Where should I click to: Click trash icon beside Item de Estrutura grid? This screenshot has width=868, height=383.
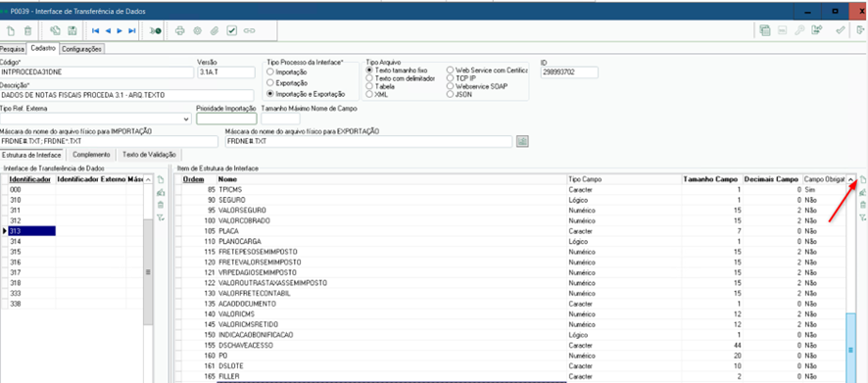tap(862, 205)
